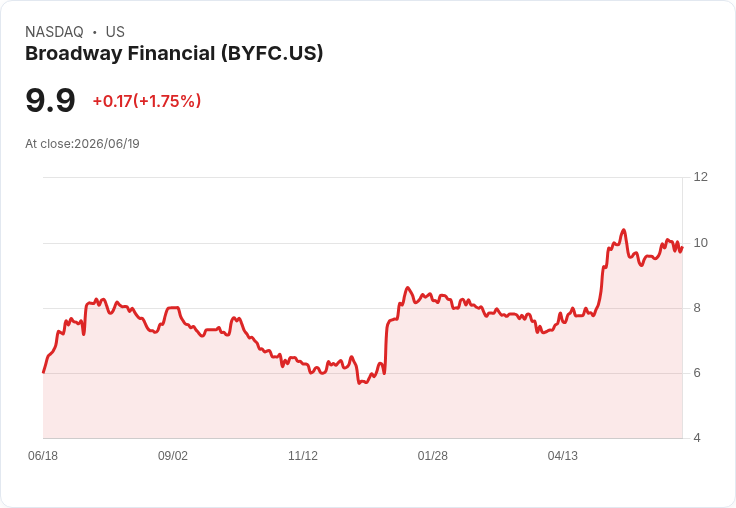This screenshot has height=508, width=736.
Task: Click the 01/28 date on x-axis
Action: tap(433, 456)
